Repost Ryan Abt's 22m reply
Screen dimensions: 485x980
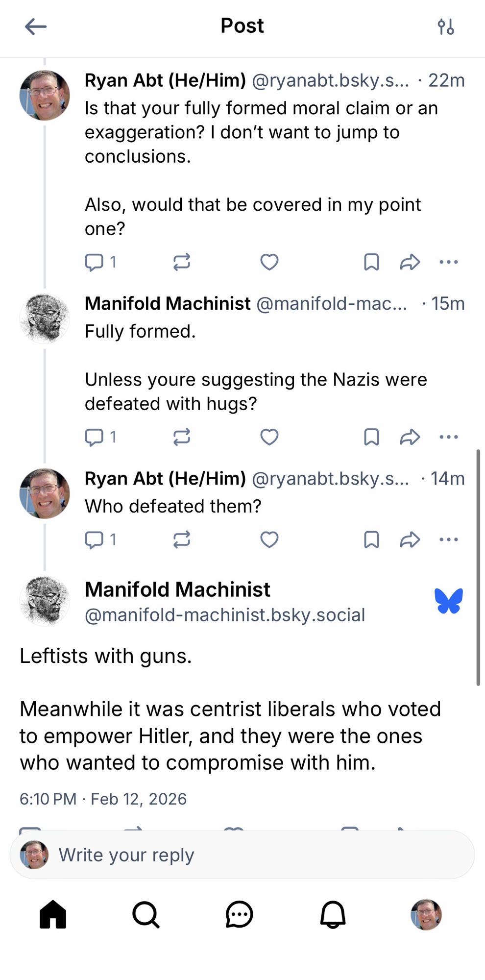click(x=181, y=262)
